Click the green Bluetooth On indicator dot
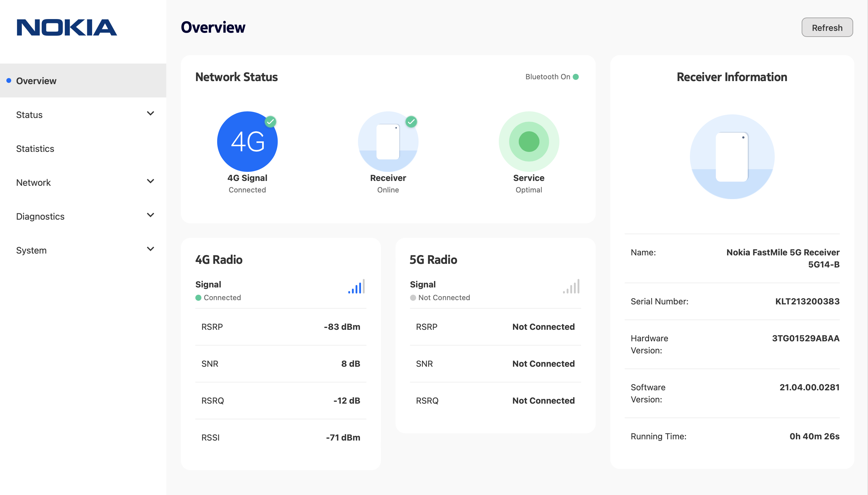 pos(576,77)
